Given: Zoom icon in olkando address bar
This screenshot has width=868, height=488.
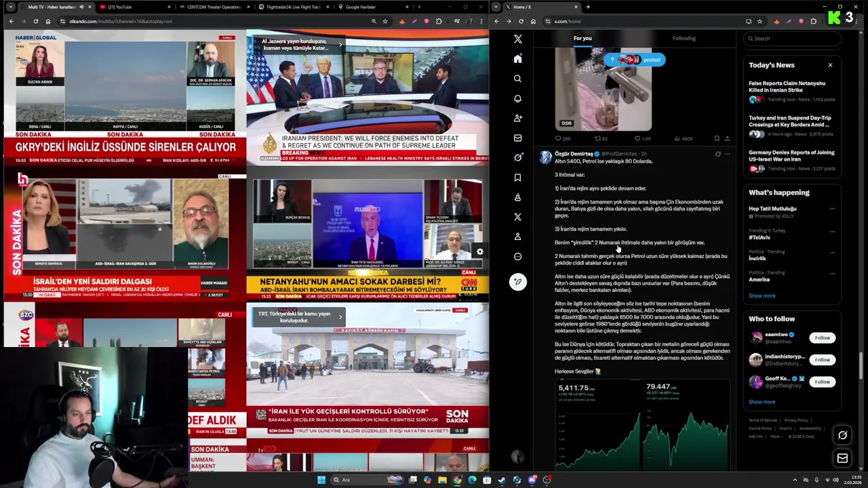Looking at the screenshot, I should [374, 21].
